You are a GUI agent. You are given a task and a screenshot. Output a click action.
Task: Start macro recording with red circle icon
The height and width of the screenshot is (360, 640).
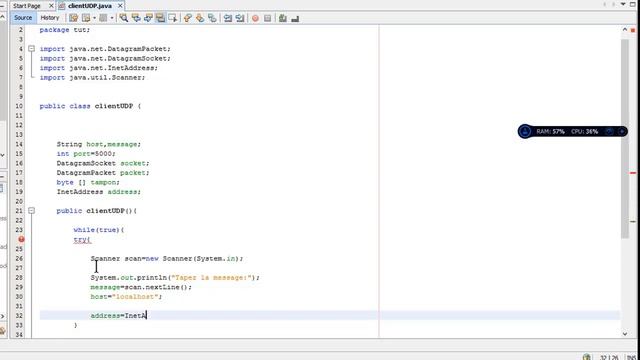(x=255, y=18)
